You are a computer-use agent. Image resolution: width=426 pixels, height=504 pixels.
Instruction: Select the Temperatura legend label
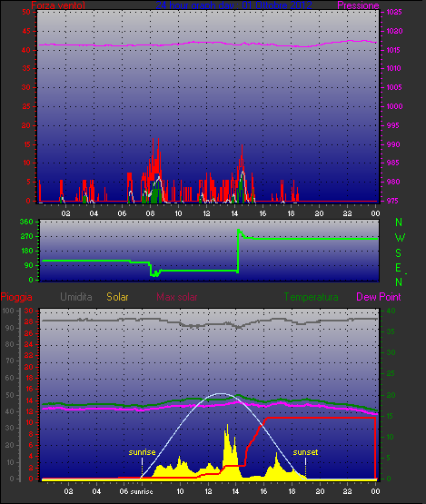tap(311, 297)
